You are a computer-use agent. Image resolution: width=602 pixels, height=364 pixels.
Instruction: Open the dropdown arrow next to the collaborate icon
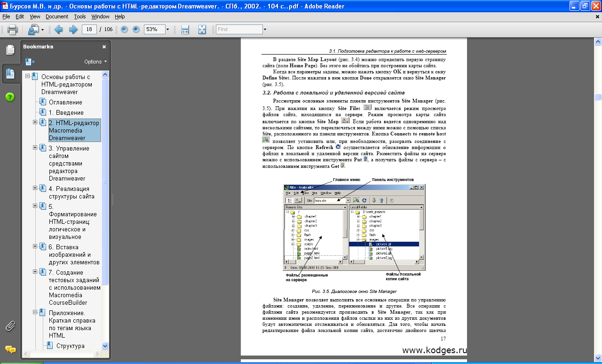coord(42,30)
